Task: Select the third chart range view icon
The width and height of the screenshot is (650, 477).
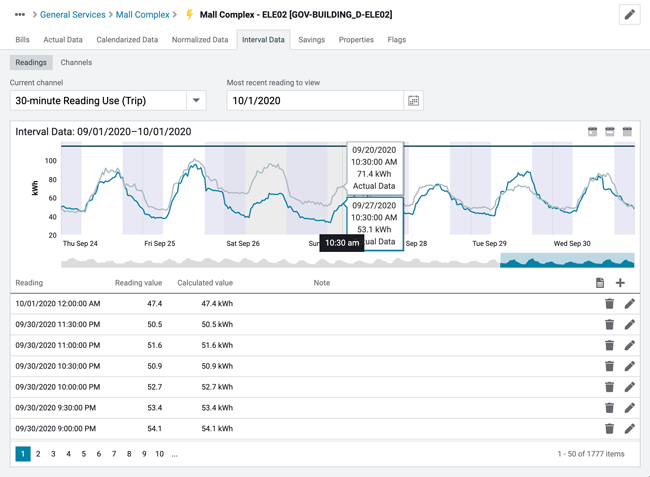Action: 627,132
